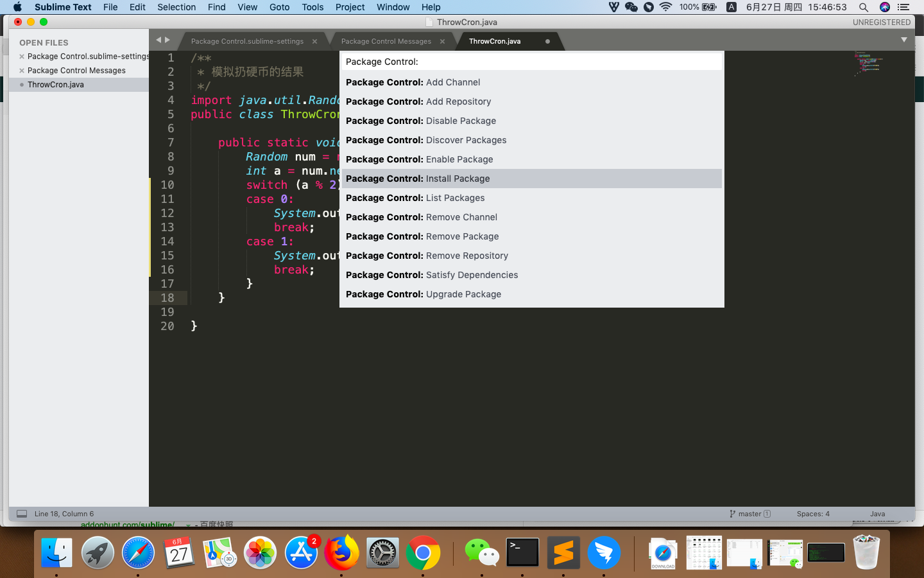Screen dimensions: 924x578
Task: Open Java syntax selector in status bar
Action: click(877, 514)
